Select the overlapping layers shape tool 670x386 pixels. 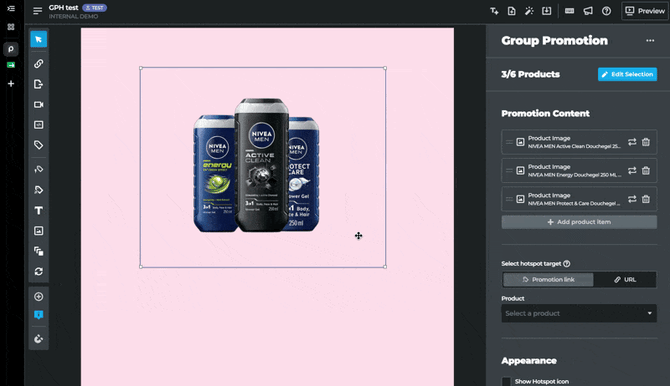coord(38,251)
